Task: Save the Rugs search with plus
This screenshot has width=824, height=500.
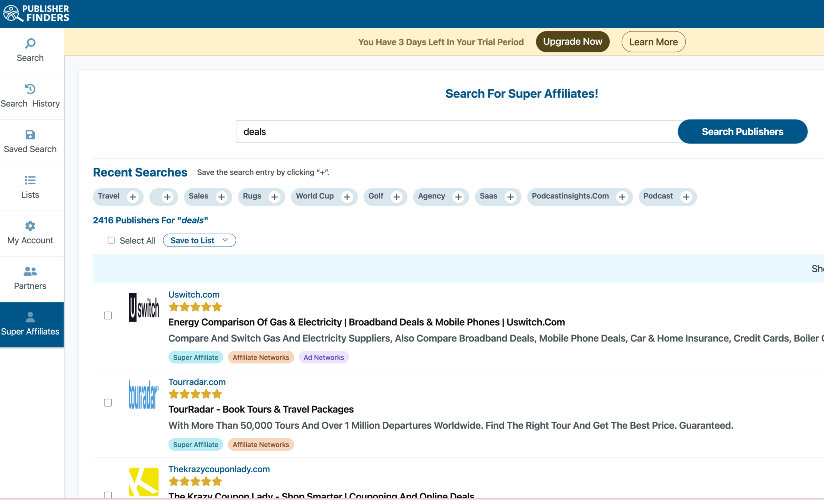Action: (x=274, y=197)
